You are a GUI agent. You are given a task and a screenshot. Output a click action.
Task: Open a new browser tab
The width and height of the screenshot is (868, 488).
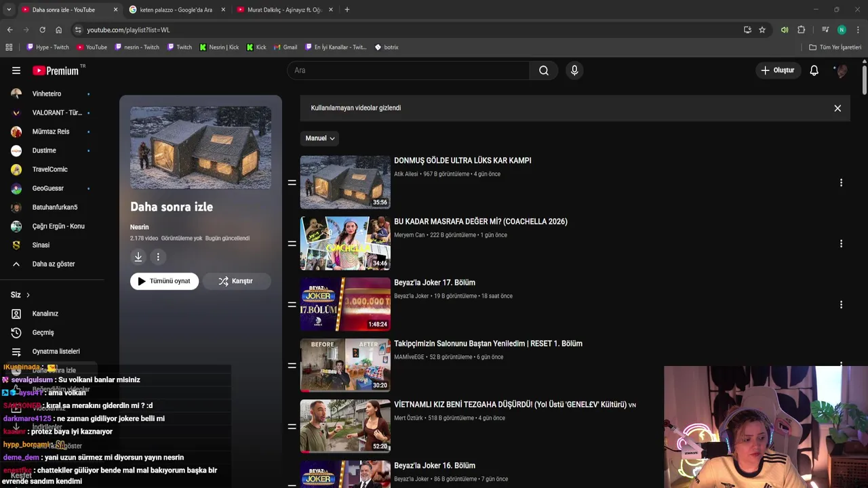347,9
